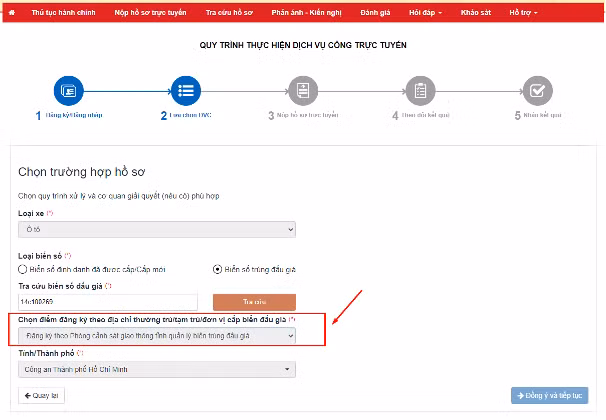Select radio 'Biển số trúng đấu giá'

217,269
